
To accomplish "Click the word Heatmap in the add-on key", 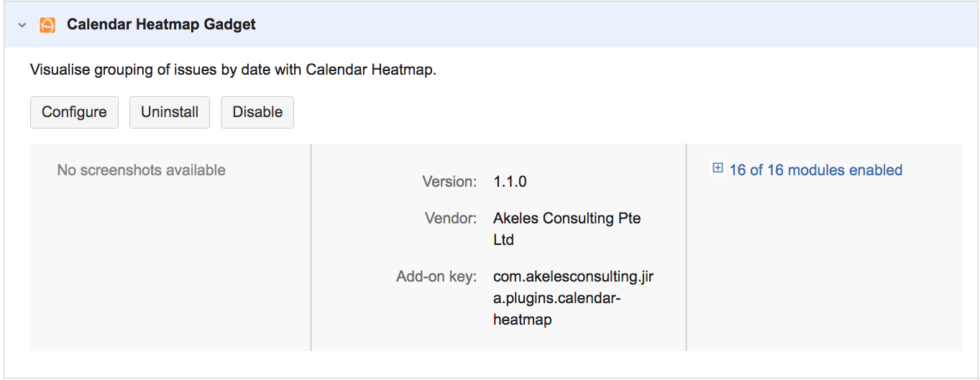I will (522, 320).
